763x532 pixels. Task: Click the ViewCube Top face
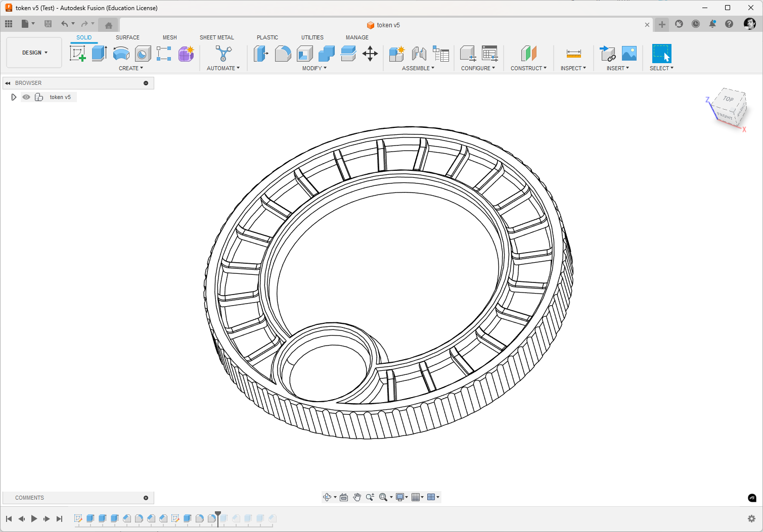(728, 100)
